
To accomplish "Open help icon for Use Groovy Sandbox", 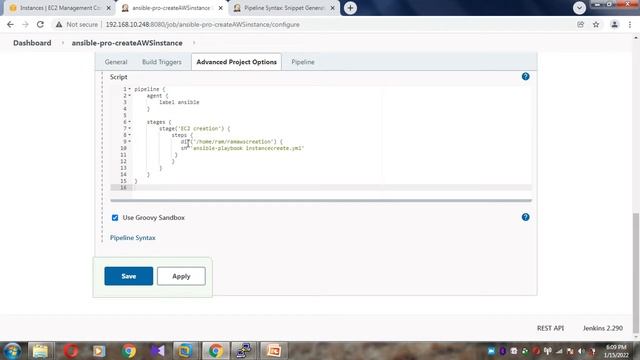I will coord(525,217).
